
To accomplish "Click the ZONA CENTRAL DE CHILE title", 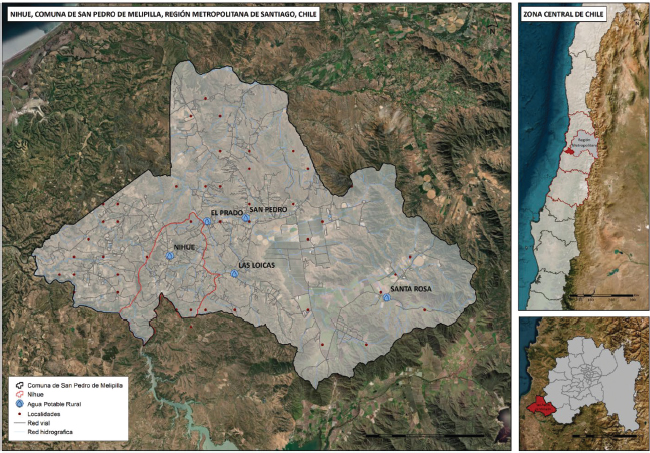I will pos(563,14).
